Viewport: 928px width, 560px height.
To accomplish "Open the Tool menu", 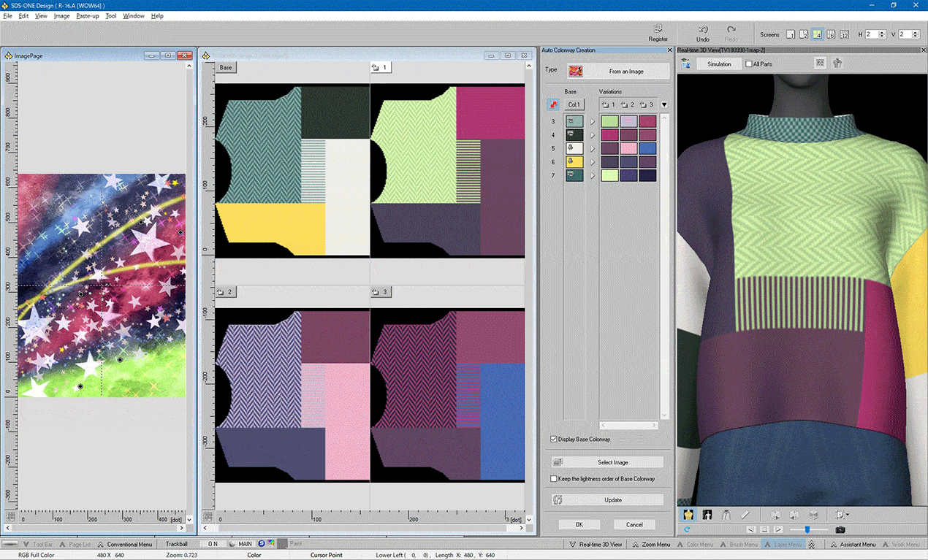I will pyautogui.click(x=110, y=15).
